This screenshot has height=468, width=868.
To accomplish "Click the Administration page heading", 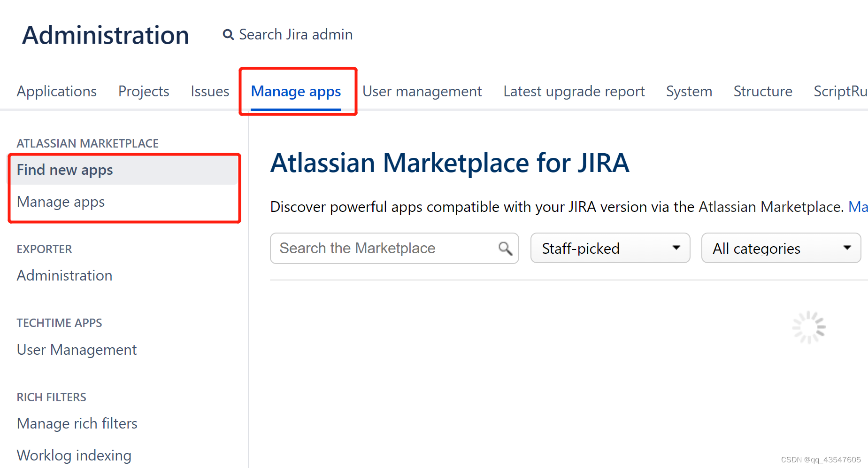I will point(106,35).
